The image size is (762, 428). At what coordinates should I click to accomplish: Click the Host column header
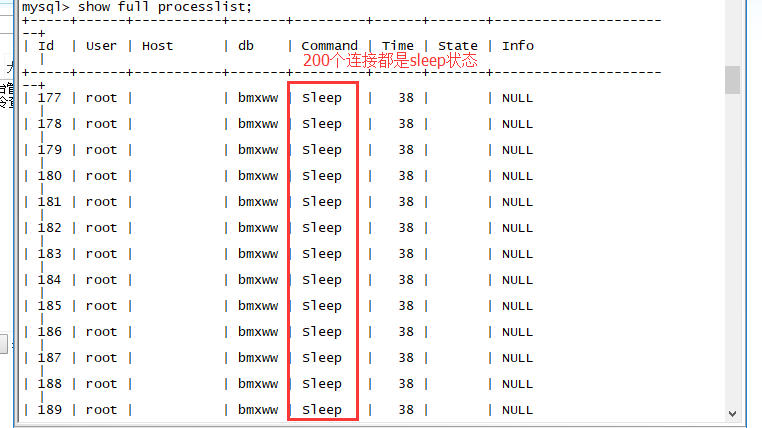157,46
